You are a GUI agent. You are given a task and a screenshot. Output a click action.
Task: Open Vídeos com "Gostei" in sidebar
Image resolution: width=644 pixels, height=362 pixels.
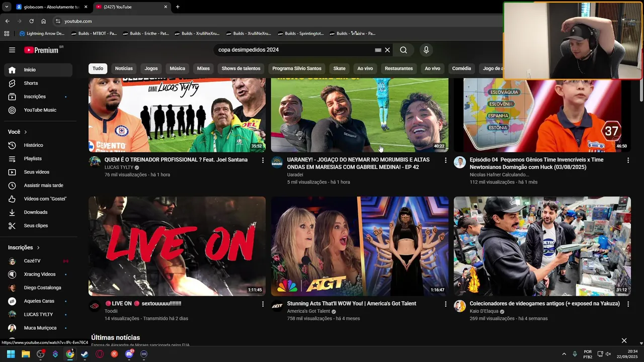tap(38, 199)
